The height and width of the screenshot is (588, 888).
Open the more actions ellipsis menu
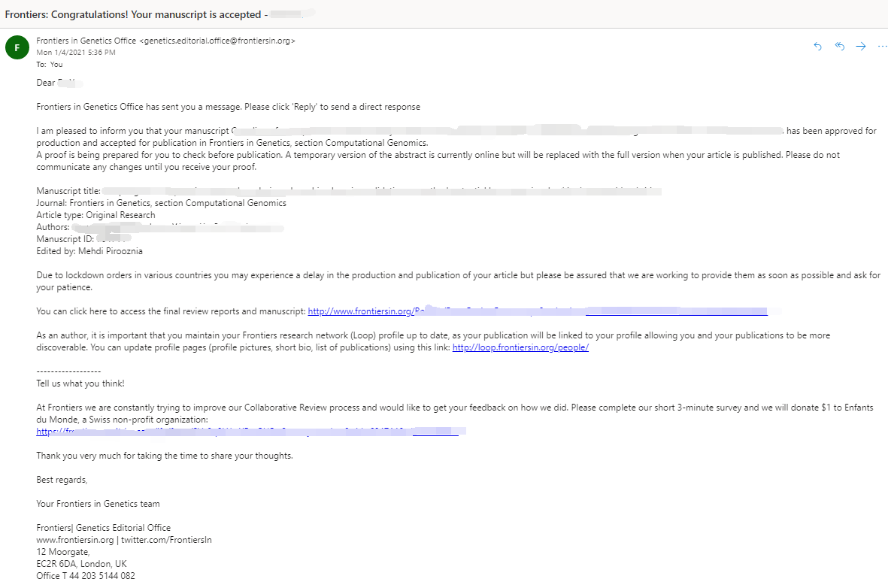pos(882,47)
